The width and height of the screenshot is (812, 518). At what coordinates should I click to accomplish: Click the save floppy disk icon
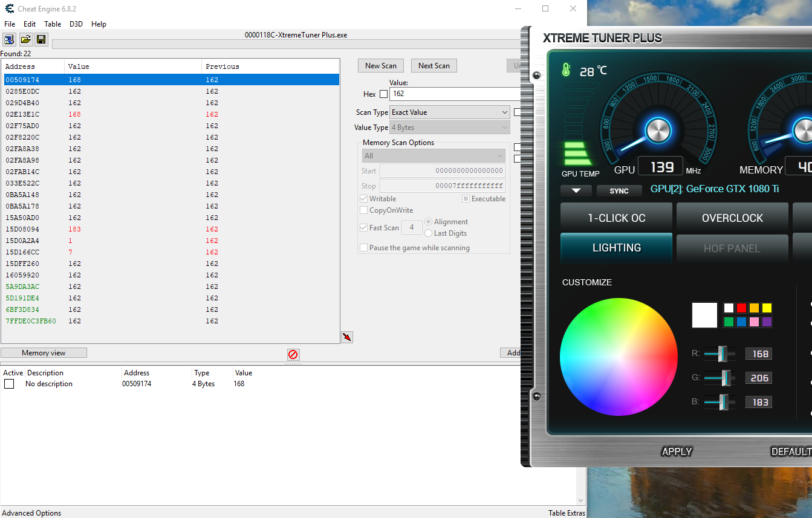(41, 40)
